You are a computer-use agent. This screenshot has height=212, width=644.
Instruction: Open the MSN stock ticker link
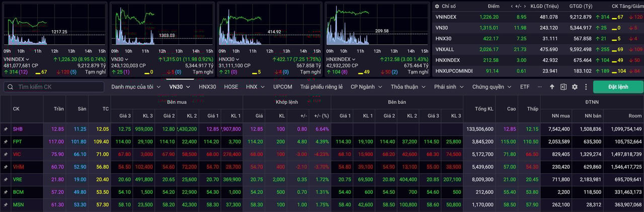coord(18,204)
